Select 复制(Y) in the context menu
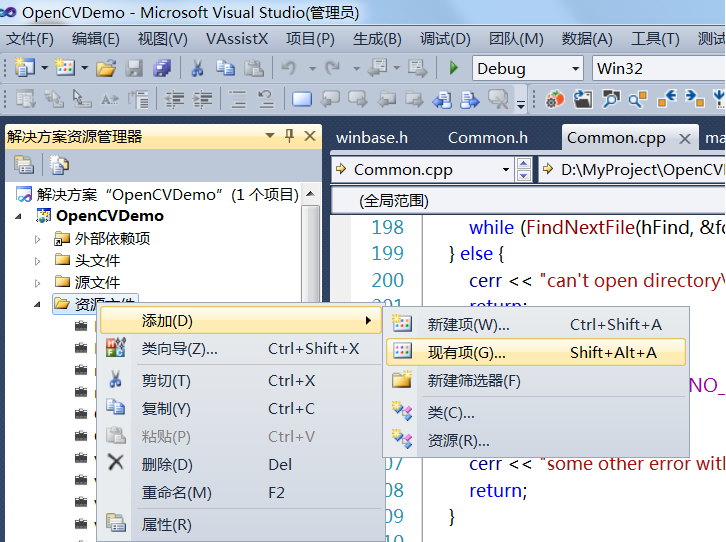 [241, 409]
